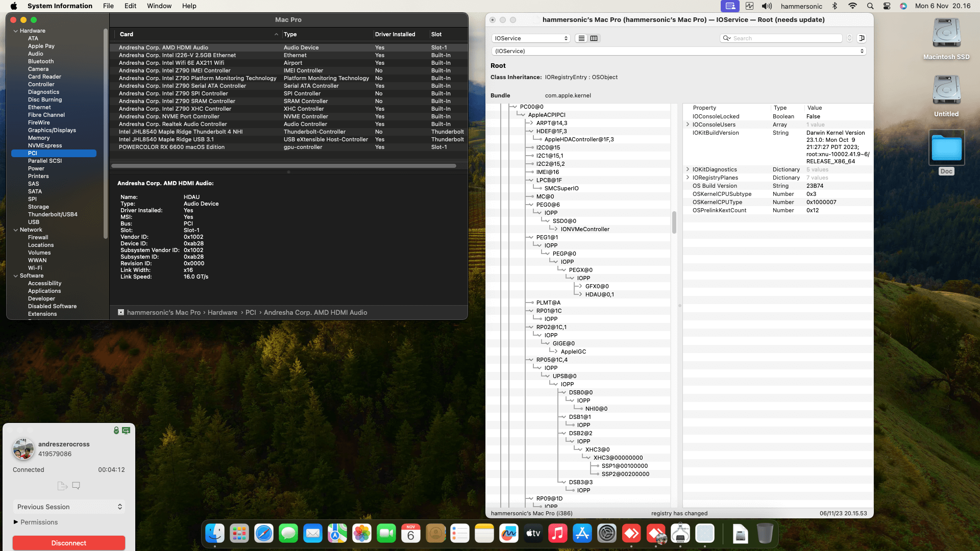Image resolution: width=980 pixels, height=551 pixels.
Task: Launch Safari from the Dock
Action: tap(264, 534)
